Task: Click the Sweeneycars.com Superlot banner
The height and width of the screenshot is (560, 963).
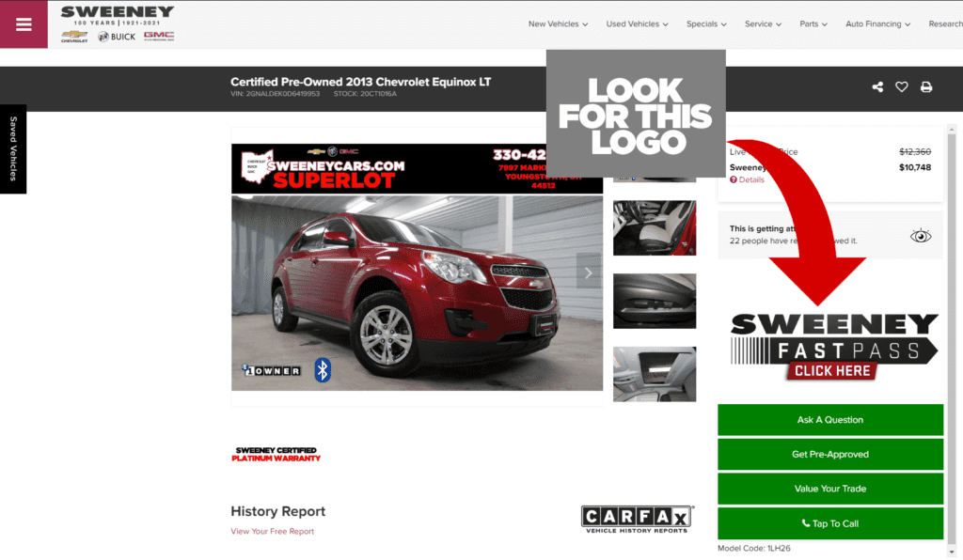Action: click(x=388, y=169)
